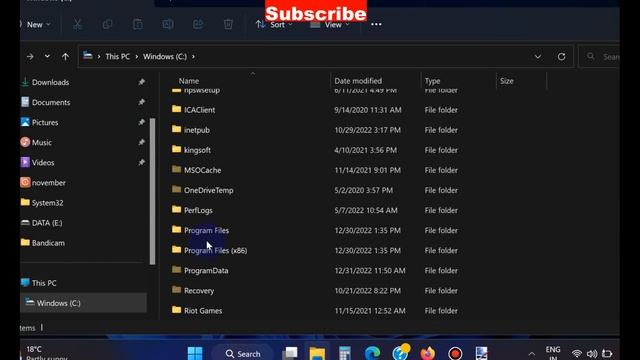Screen dimensions: 640x360
Task: Click the volume speaker icon in tray
Action: point(591,353)
